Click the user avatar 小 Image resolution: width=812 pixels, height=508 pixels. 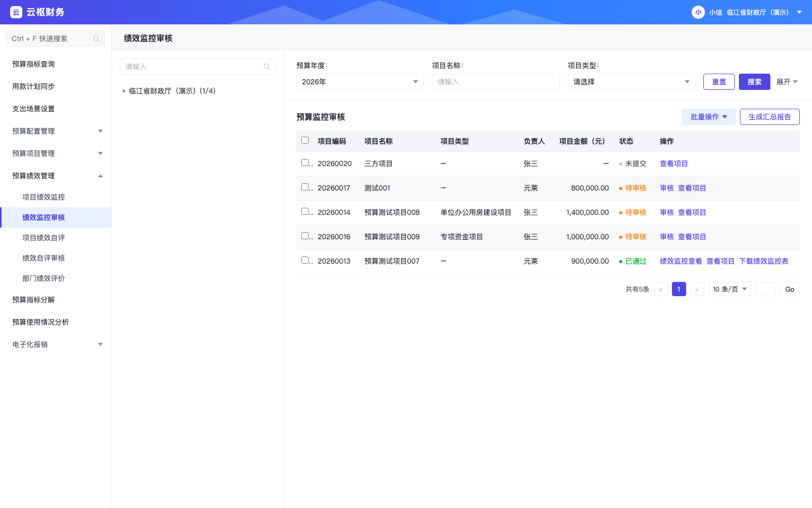tap(698, 12)
